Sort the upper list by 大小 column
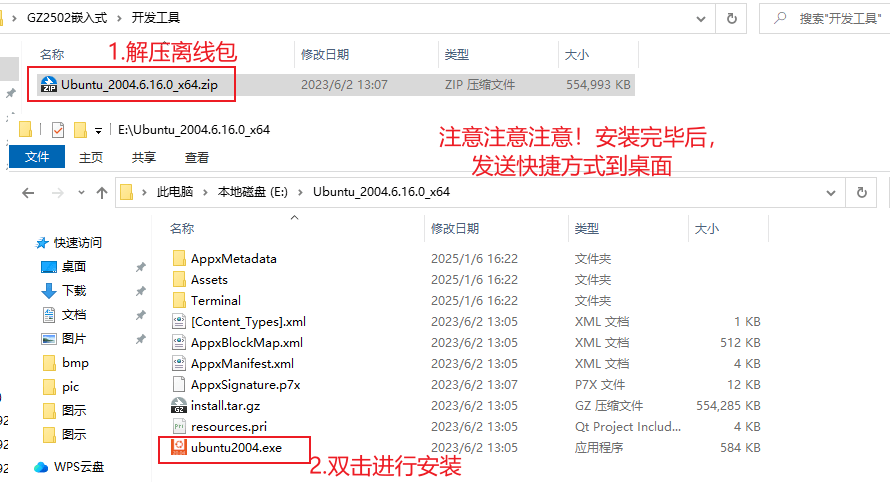 click(x=577, y=55)
